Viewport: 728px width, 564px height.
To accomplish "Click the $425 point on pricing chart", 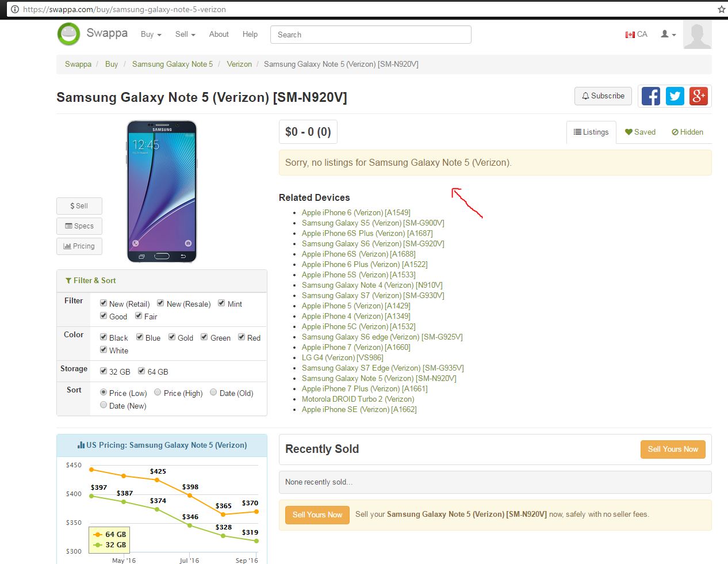I will pyautogui.click(x=157, y=479).
